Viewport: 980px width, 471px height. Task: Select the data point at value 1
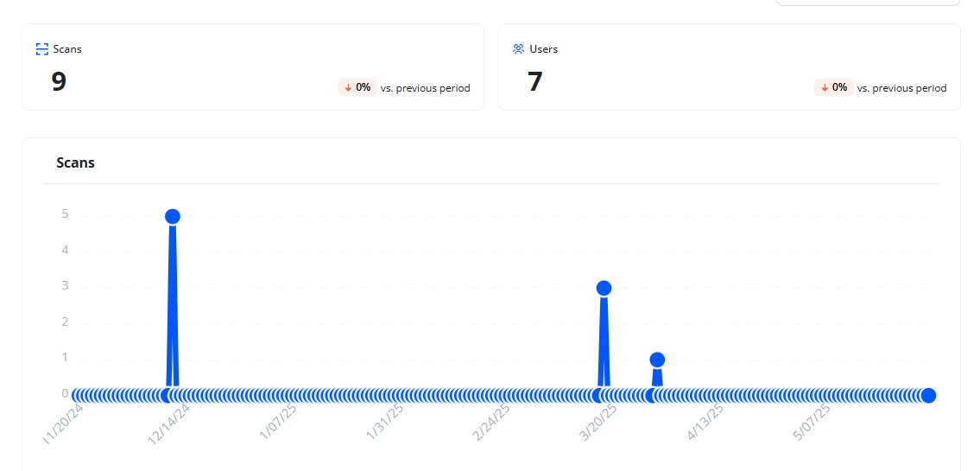(x=657, y=360)
